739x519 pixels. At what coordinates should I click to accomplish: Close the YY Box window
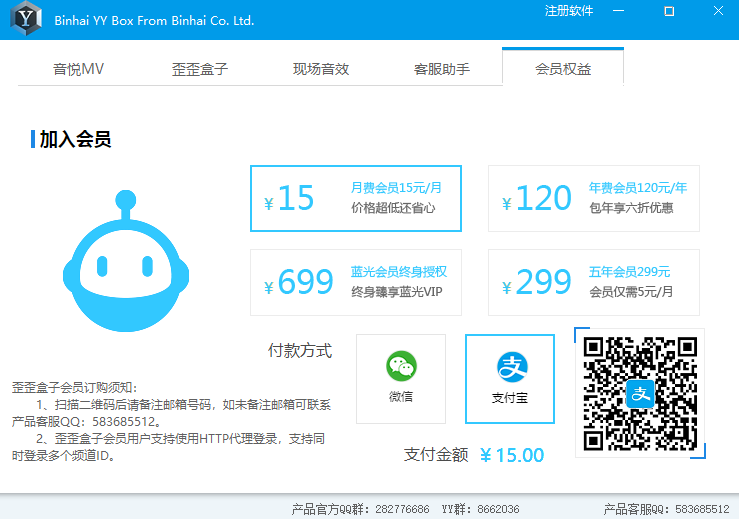click(718, 11)
